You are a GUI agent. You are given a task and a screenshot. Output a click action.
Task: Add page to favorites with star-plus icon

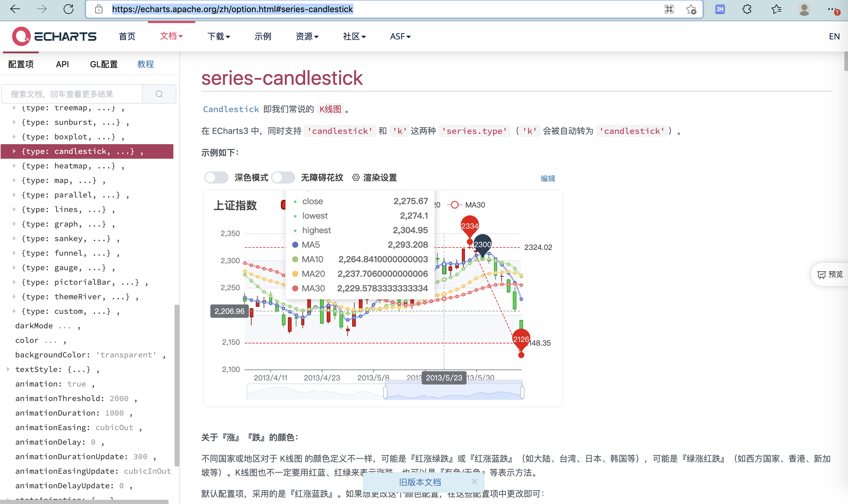(691, 9)
